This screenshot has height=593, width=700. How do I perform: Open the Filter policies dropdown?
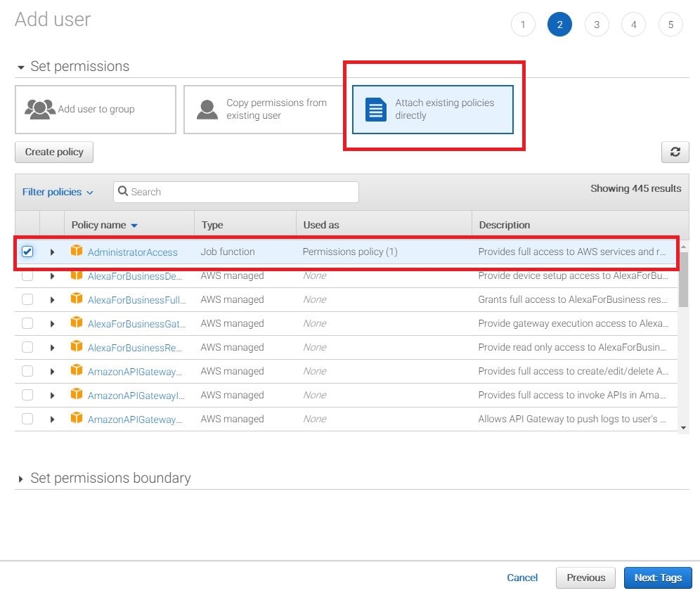(x=58, y=191)
